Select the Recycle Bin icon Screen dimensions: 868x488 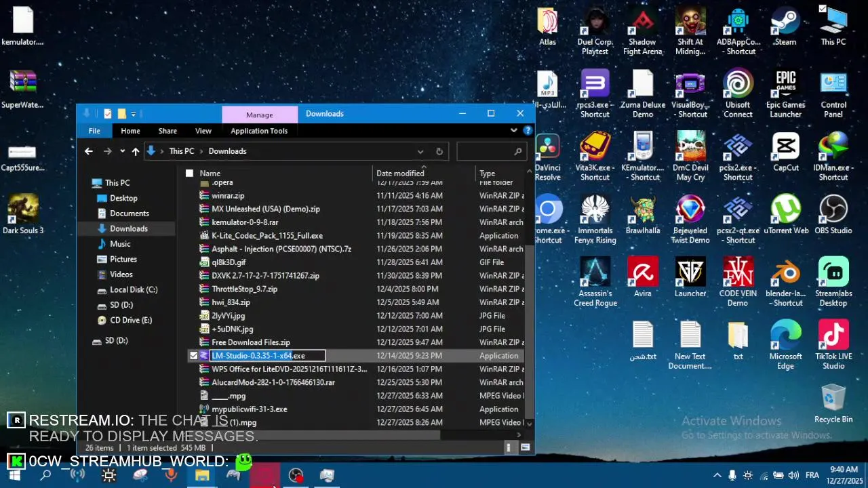[x=833, y=404]
